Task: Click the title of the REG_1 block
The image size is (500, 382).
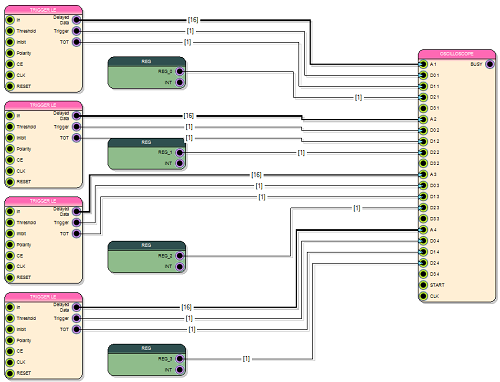Action: (x=147, y=142)
